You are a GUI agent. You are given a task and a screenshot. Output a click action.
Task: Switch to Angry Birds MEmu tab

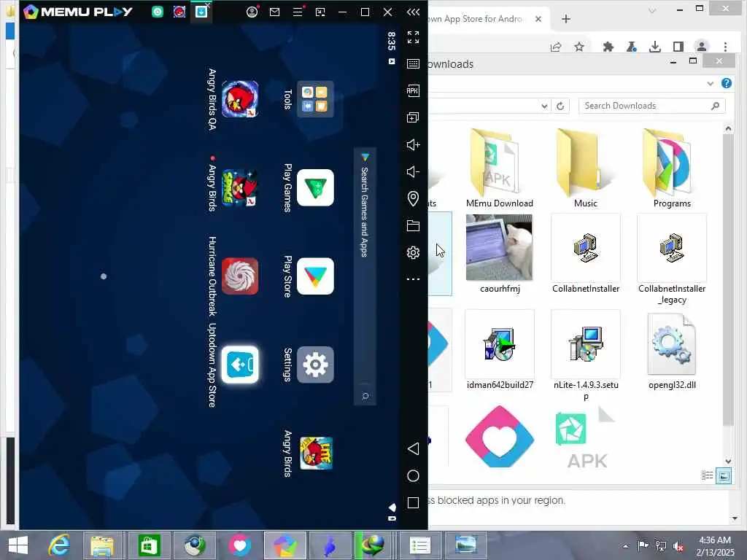(x=179, y=12)
